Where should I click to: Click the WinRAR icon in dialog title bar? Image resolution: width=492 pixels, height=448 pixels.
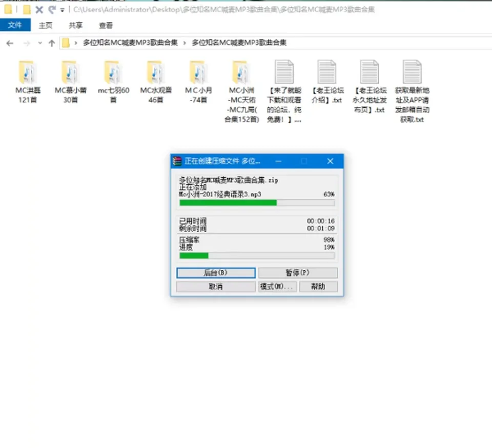(x=177, y=161)
